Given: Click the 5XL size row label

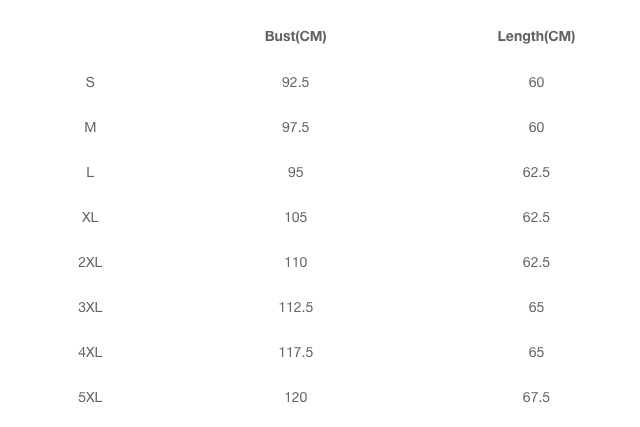Looking at the screenshot, I should (x=90, y=397).
